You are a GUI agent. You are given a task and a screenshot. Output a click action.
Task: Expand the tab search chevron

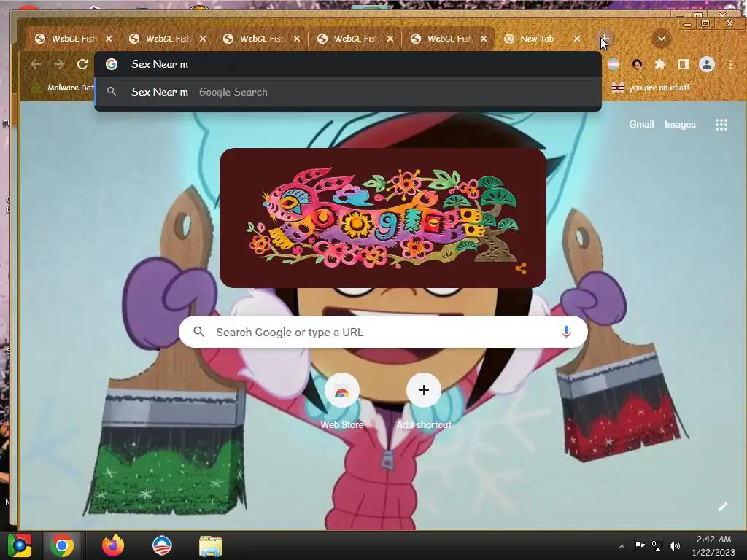pos(661,39)
